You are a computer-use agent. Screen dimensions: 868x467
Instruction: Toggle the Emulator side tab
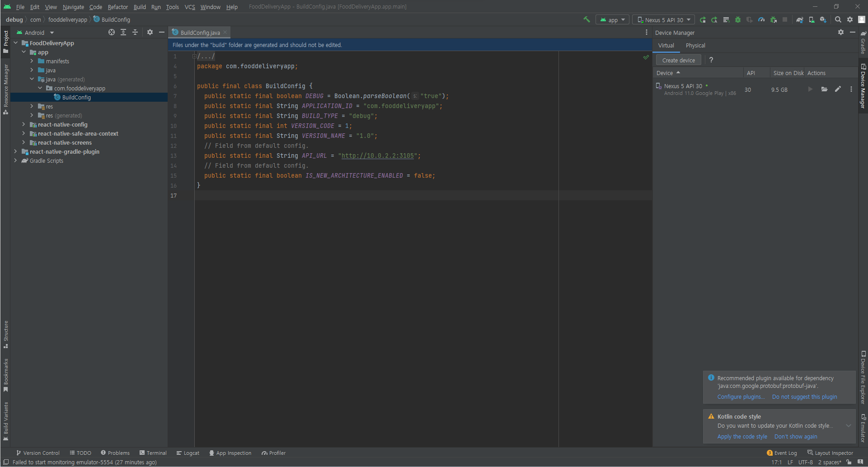[x=863, y=428]
